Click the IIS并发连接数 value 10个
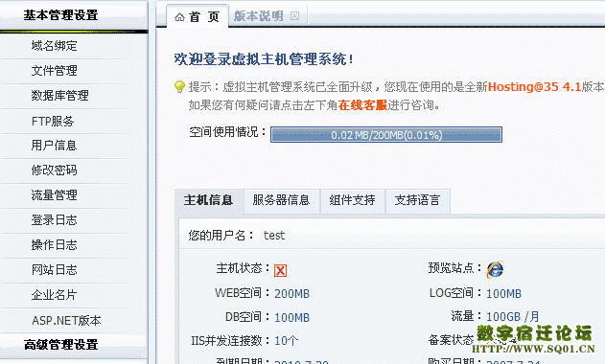 point(287,341)
